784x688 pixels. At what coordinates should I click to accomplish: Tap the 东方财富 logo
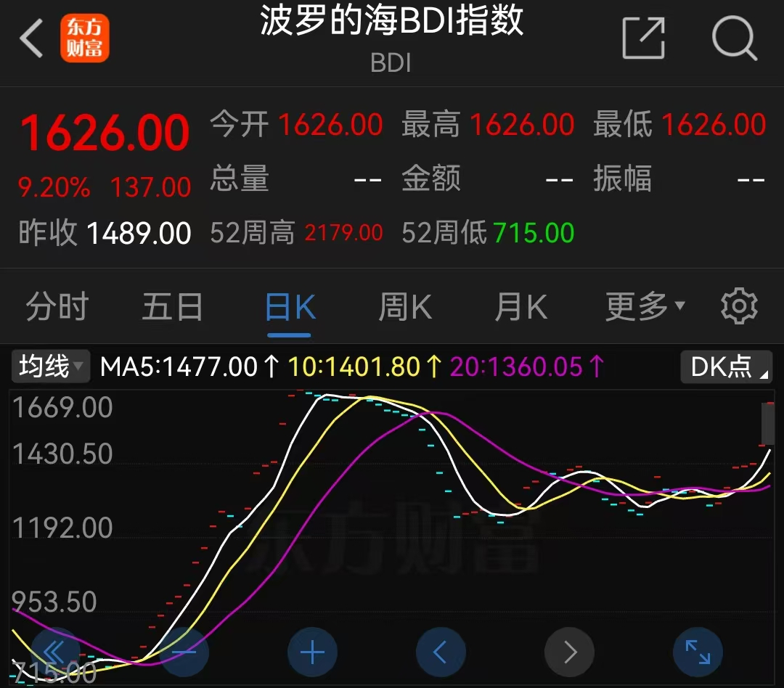pyautogui.click(x=85, y=37)
